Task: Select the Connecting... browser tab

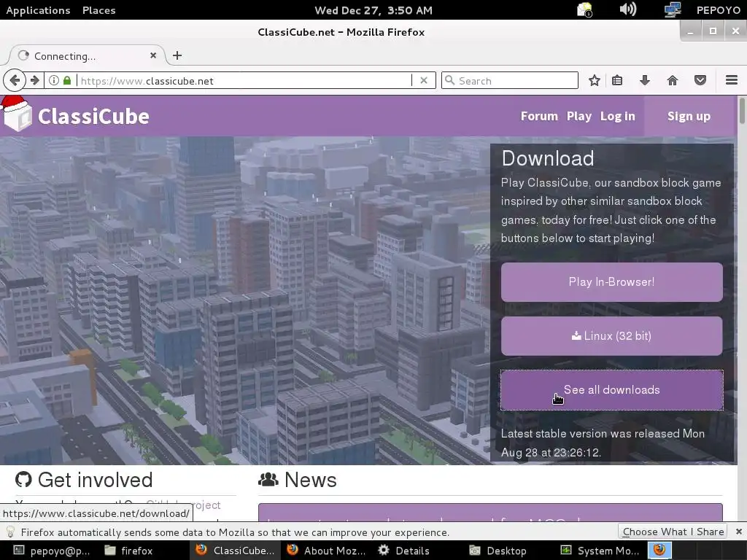Action: point(86,55)
